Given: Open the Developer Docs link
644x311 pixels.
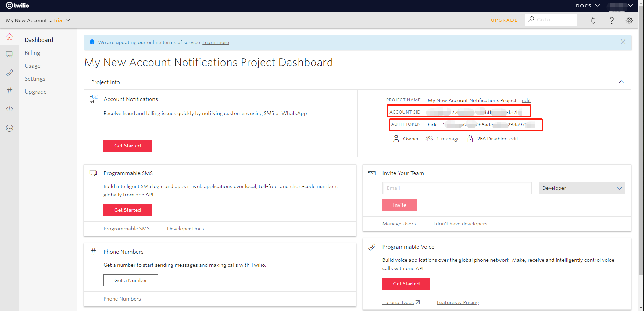Looking at the screenshot, I should (x=185, y=229).
